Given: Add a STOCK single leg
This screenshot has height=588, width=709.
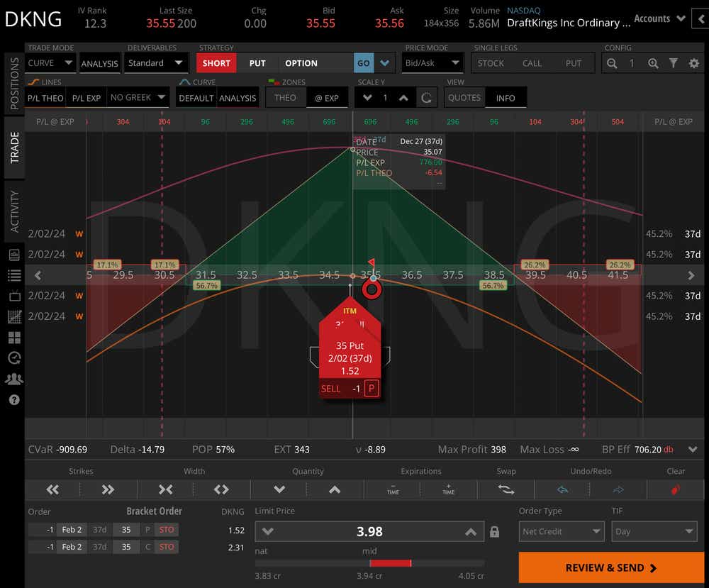Looking at the screenshot, I should tap(491, 63).
